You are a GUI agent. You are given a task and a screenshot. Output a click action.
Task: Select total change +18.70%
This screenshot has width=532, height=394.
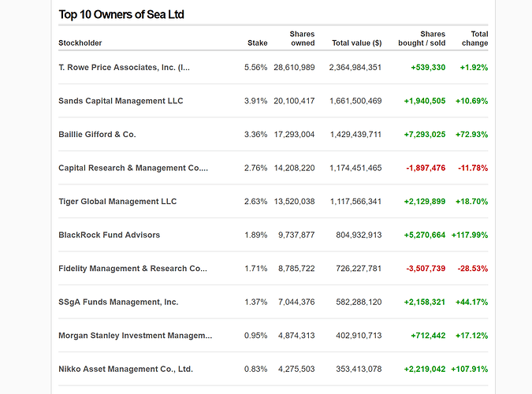point(471,202)
